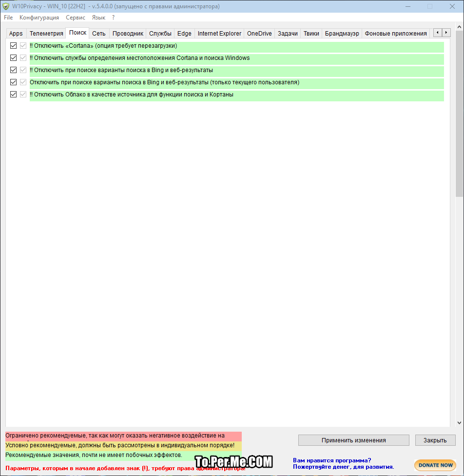464x476 pixels.
Task: Uncheck the Disable Cortana option checkbox
Action: tap(13, 46)
